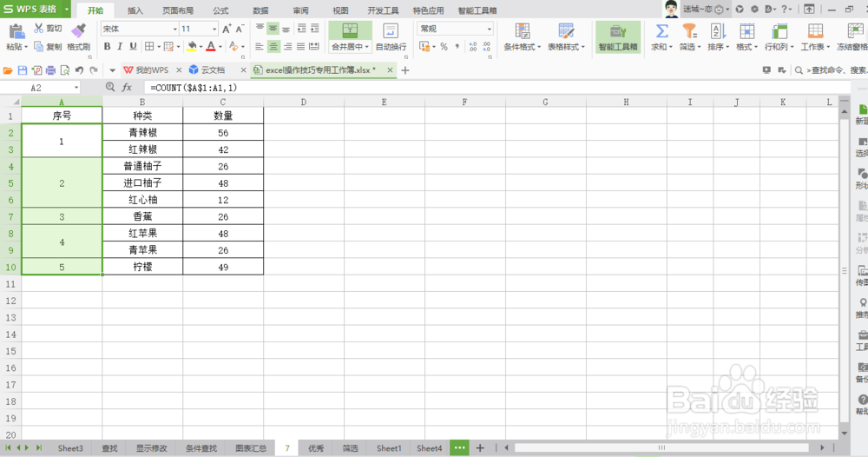Viewport: 868px width, 457px height.
Task: Open the 合并居中 dropdown arrow
Action: [x=366, y=47]
